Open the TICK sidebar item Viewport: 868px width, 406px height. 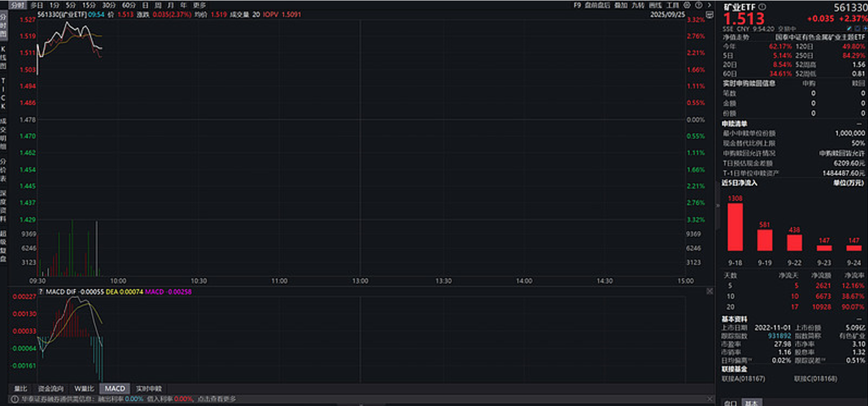tap(4, 93)
